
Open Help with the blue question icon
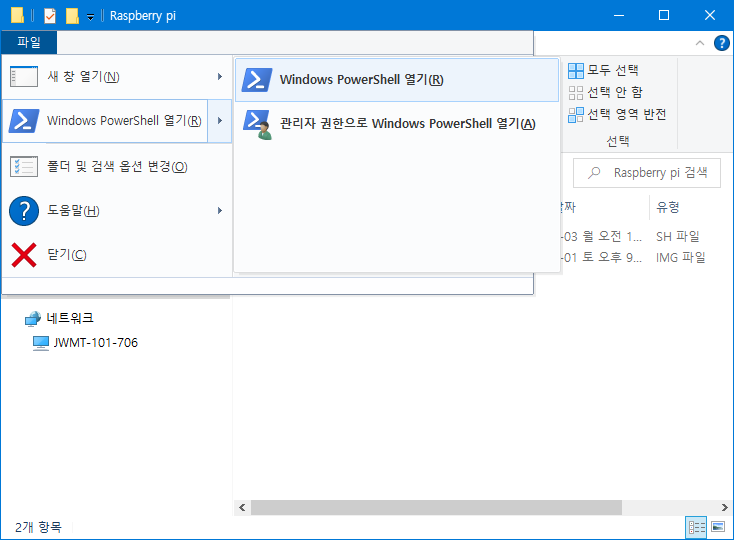pos(721,43)
